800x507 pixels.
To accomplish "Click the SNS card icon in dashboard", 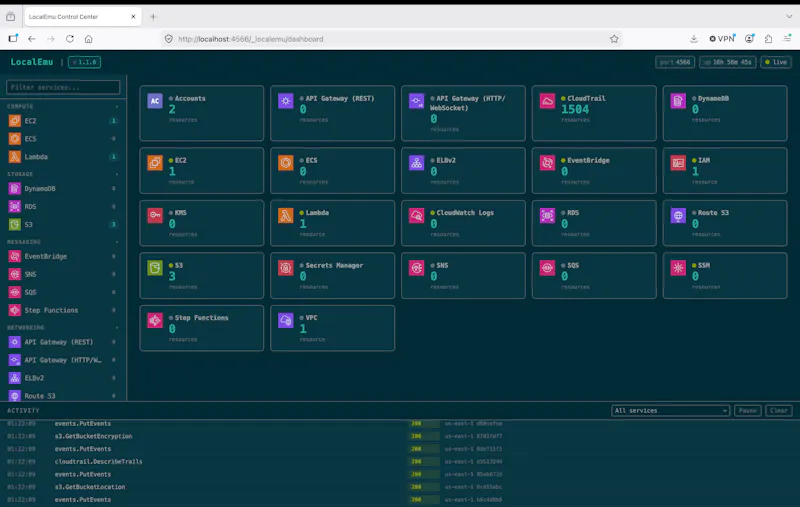I will (x=417, y=268).
